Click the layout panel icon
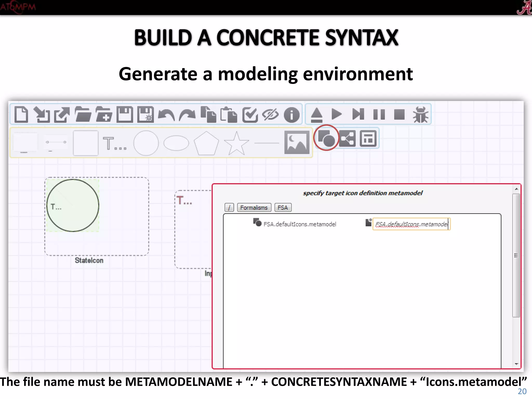 [x=368, y=138]
